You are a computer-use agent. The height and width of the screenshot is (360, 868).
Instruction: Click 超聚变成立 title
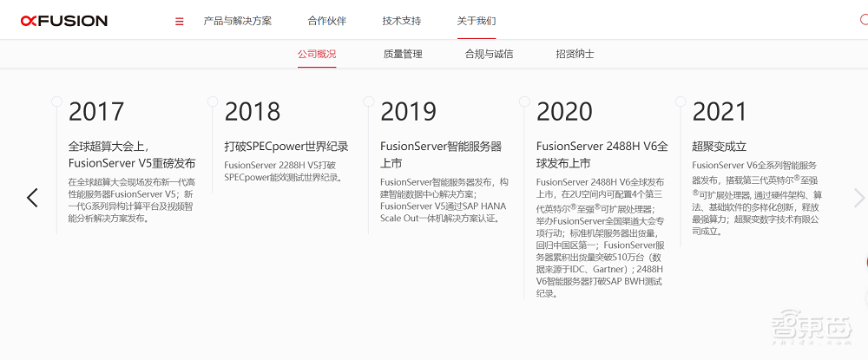720,147
